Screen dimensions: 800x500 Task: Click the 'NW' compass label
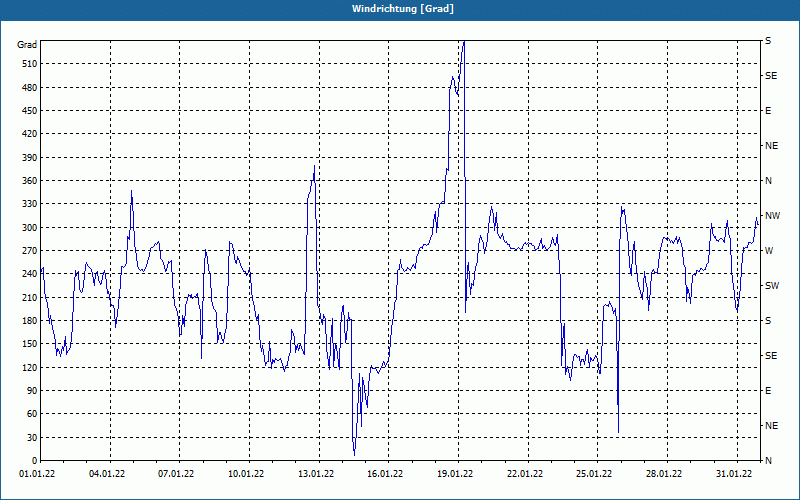tap(772, 216)
